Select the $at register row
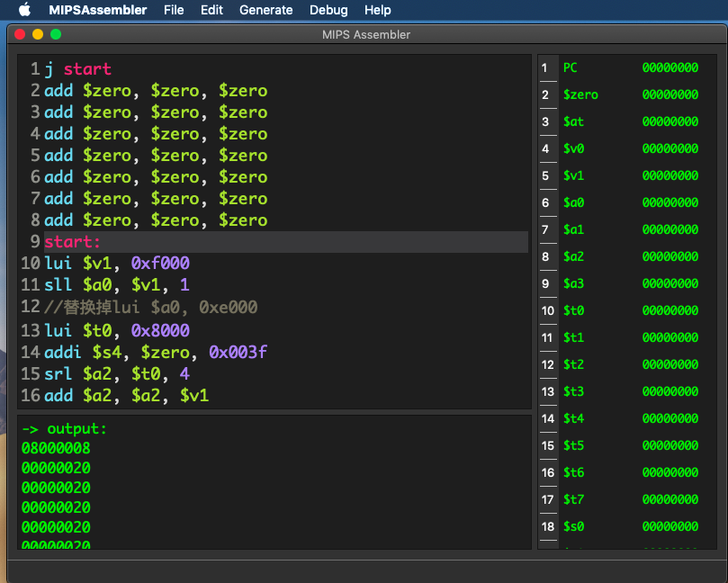This screenshot has width=728, height=583. (627, 121)
